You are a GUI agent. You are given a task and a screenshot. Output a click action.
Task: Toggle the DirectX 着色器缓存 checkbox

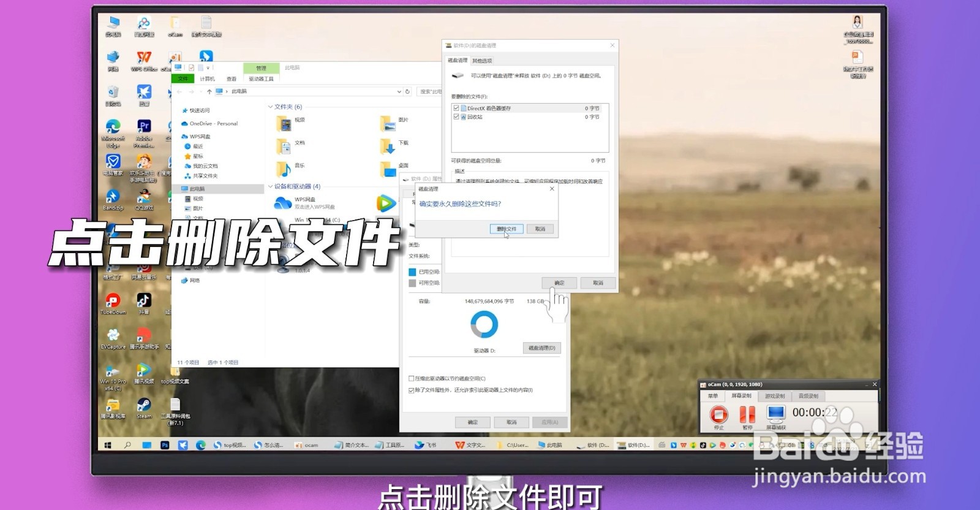(456, 108)
